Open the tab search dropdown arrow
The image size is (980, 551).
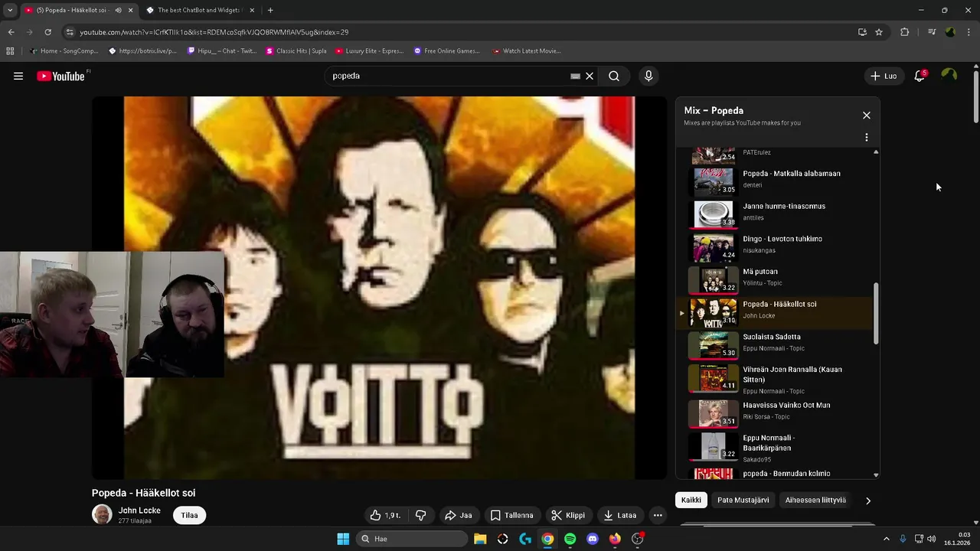(10, 10)
